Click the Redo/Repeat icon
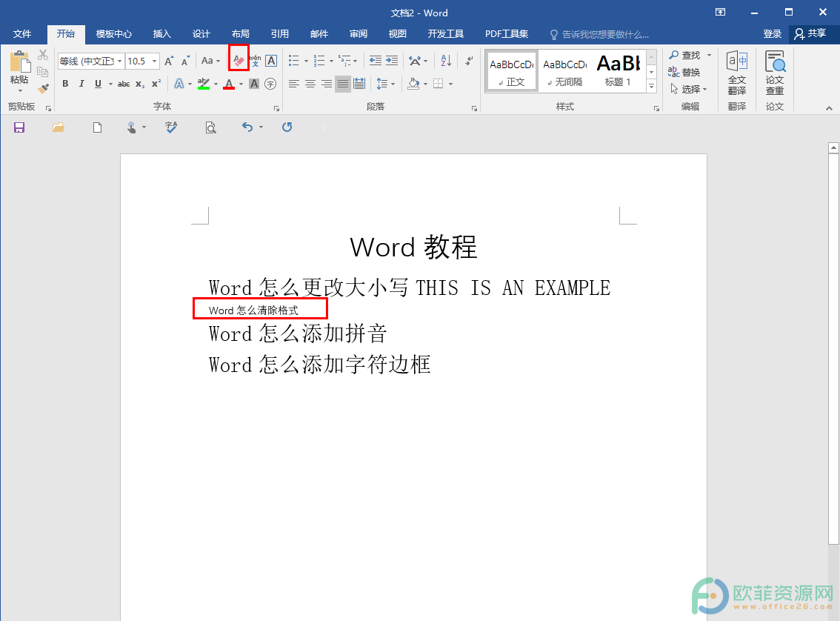 287,127
